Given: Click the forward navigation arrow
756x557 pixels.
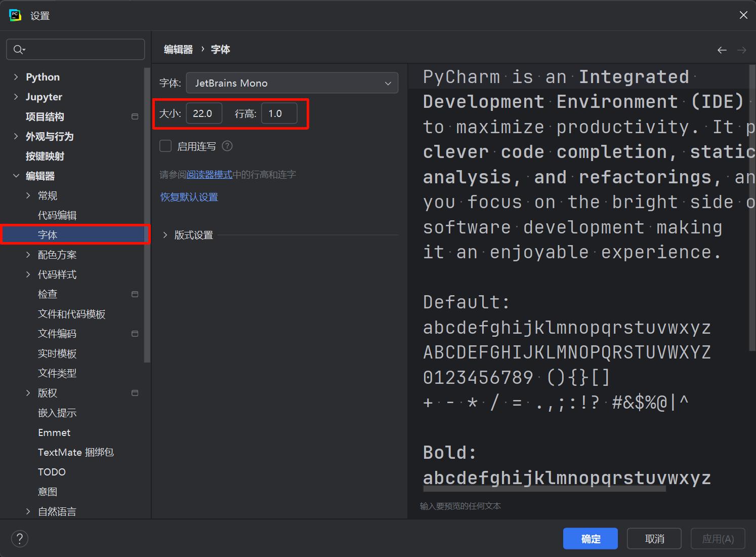Looking at the screenshot, I should 742,50.
